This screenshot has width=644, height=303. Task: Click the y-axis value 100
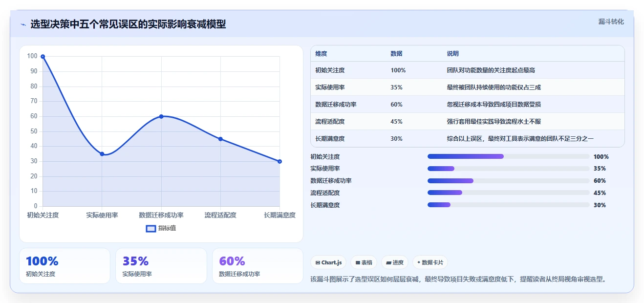click(x=32, y=56)
